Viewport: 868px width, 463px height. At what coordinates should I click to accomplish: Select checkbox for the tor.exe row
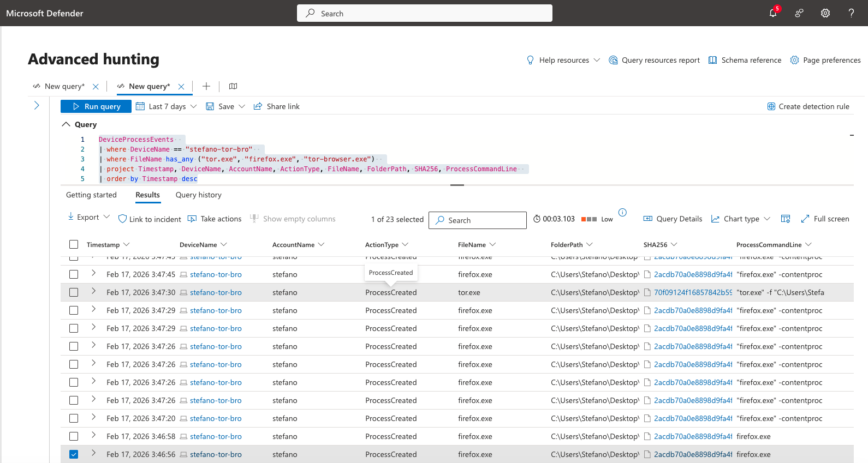74,292
